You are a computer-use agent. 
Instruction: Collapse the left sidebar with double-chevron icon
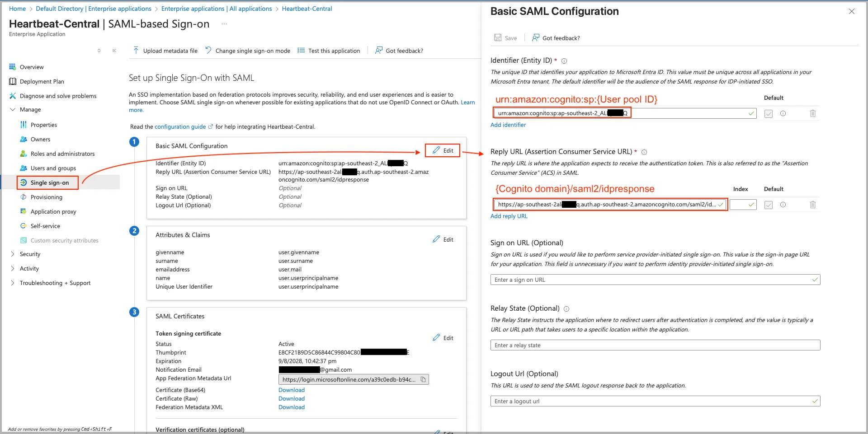pyautogui.click(x=114, y=51)
